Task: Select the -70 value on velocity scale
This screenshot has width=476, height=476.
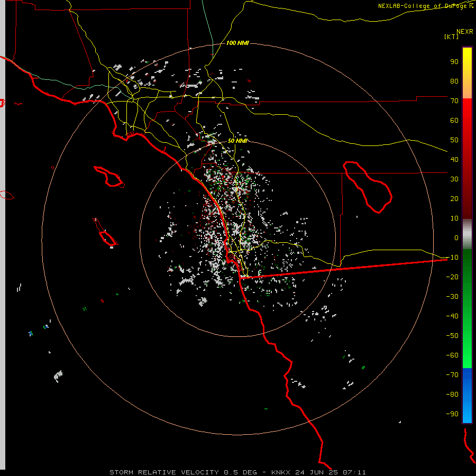Action: 452,375
